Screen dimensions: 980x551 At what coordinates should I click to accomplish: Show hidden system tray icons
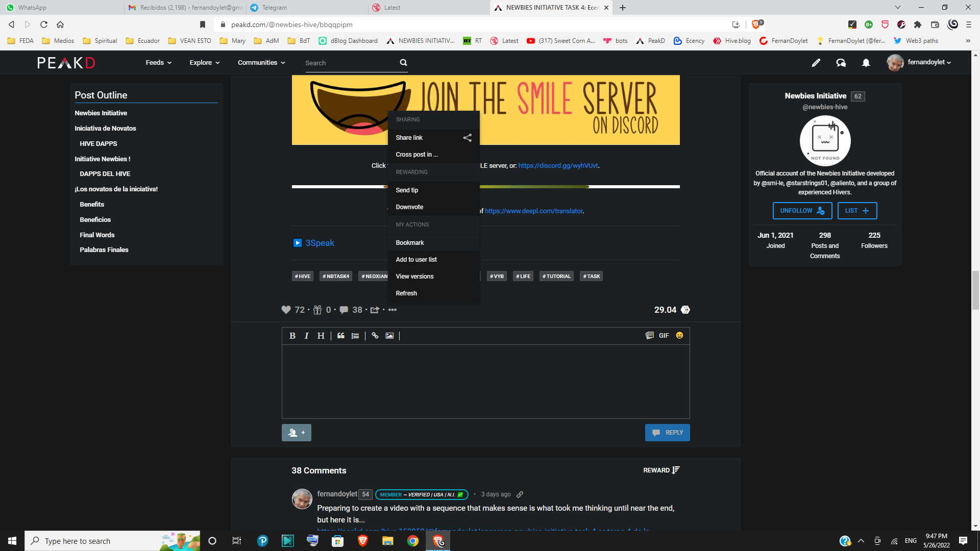(x=861, y=541)
